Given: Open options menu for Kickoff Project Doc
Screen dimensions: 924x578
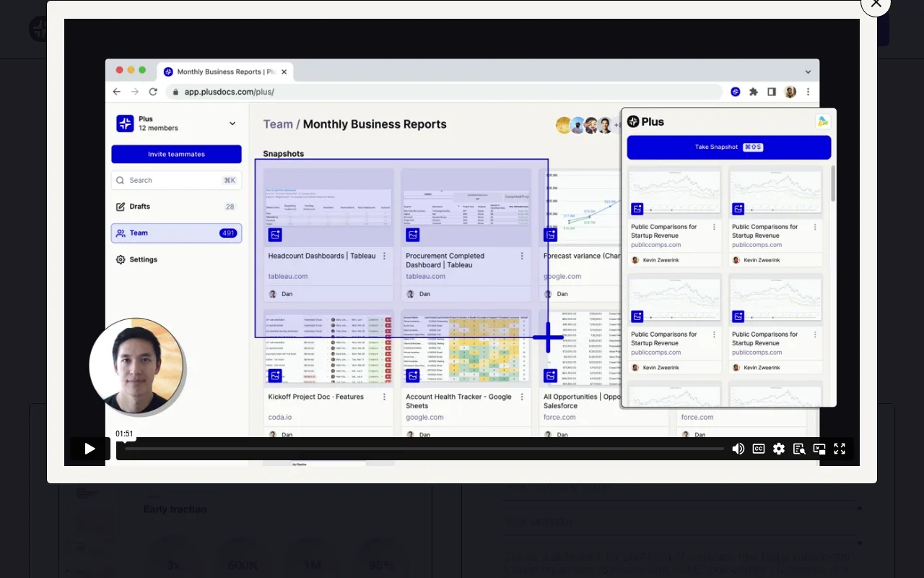Looking at the screenshot, I should [x=384, y=397].
